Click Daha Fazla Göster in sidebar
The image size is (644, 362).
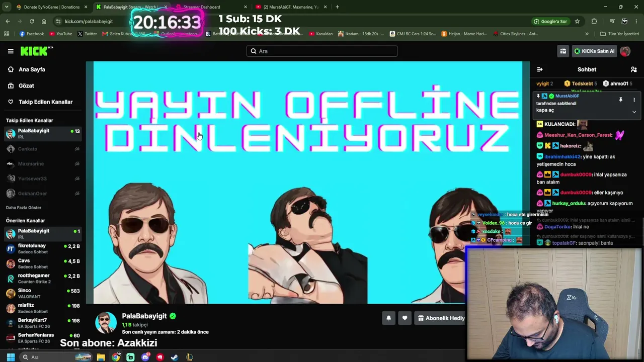pyautogui.click(x=24, y=207)
